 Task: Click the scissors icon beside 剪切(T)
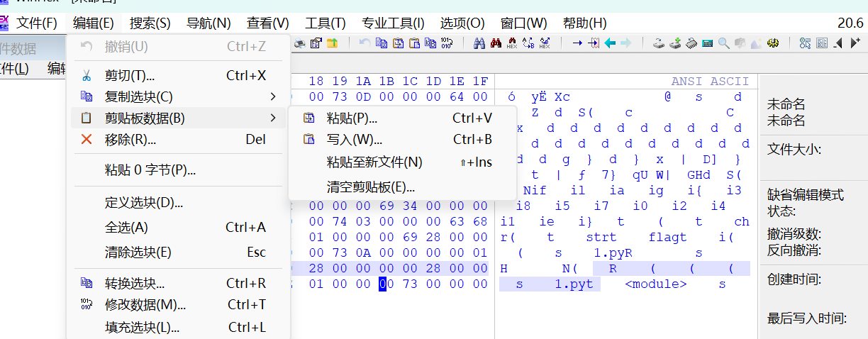[87, 75]
